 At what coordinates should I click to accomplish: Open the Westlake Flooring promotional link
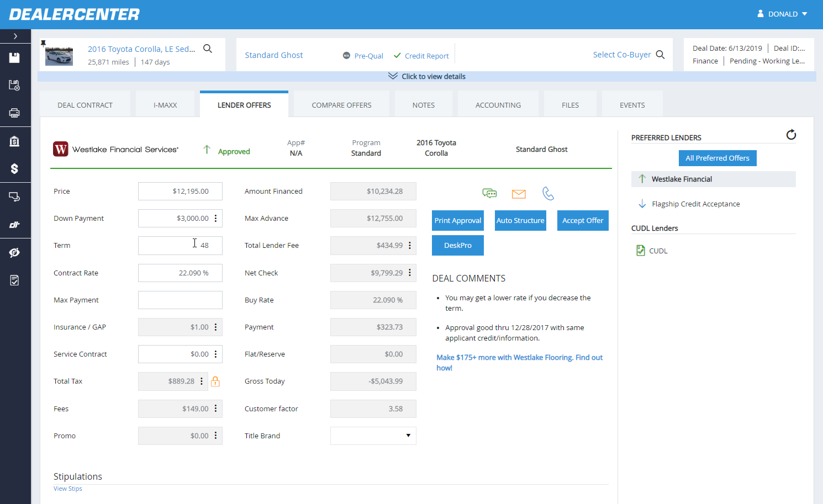pyautogui.click(x=519, y=363)
